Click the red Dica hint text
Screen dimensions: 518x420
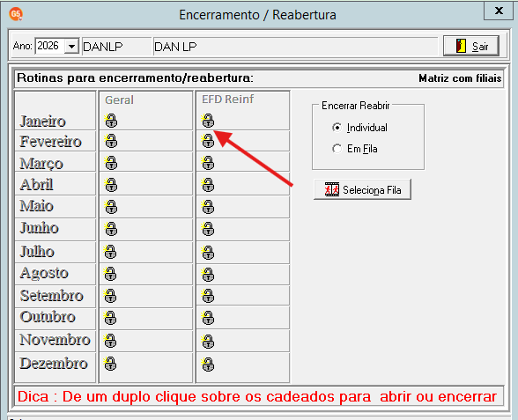click(257, 396)
